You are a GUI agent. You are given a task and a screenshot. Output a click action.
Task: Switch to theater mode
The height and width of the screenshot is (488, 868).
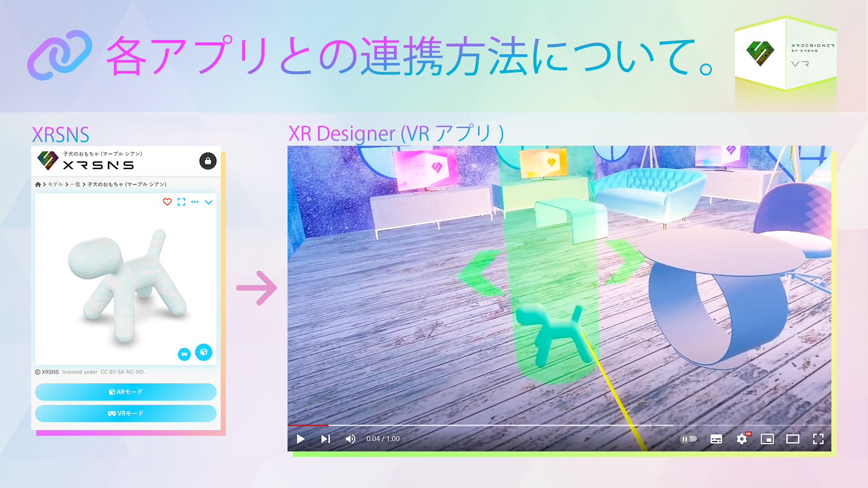(793, 439)
